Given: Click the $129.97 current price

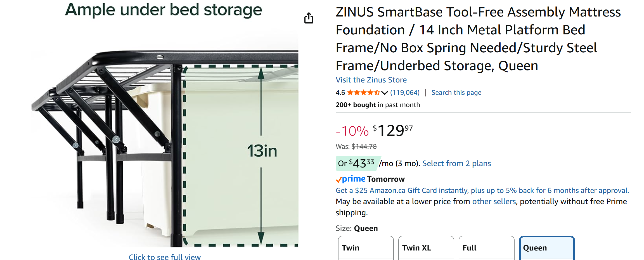Looking at the screenshot, I should point(393,131).
